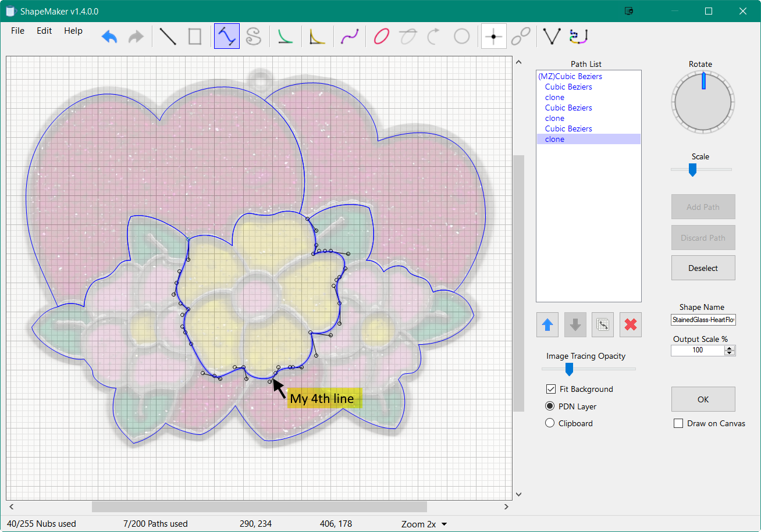The height and width of the screenshot is (532, 761).
Task: Open the Help menu
Action: pyautogui.click(x=73, y=31)
